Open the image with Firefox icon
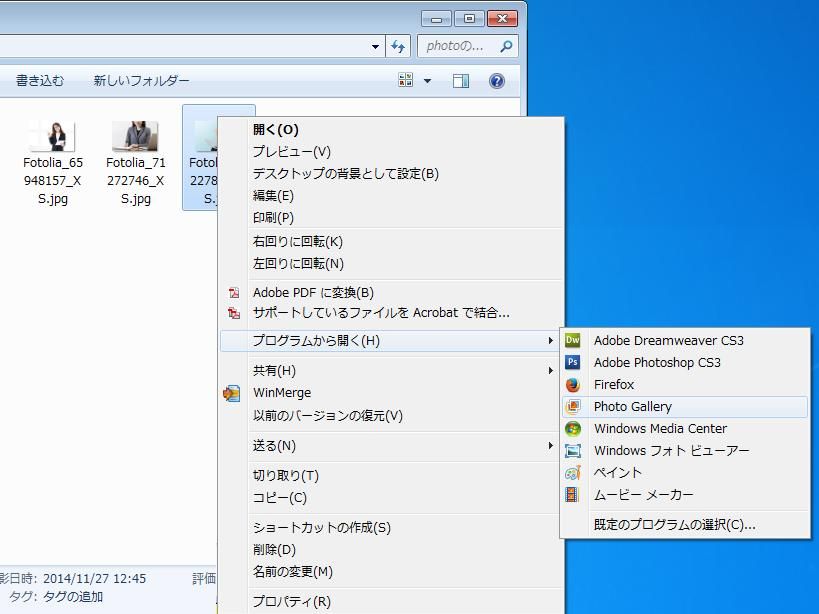 pyautogui.click(x=573, y=384)
